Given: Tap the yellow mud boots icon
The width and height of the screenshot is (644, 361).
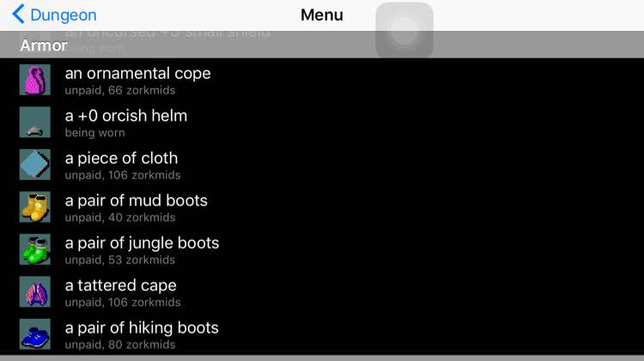Looking at the screenshot, I should coord(35,207).
